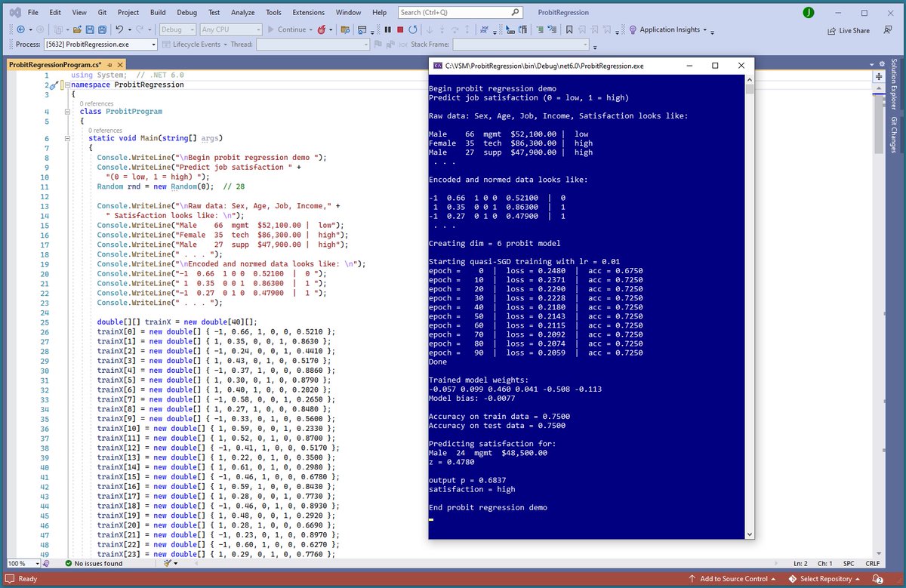Open the Git menu
906x588 pixels.
click(103, 12)
